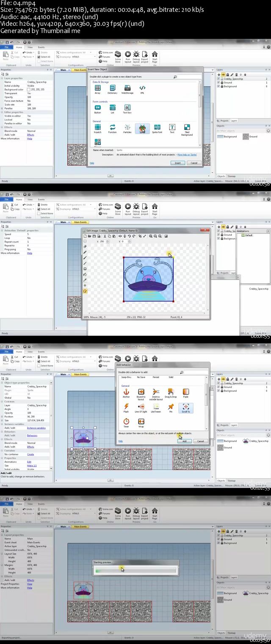271x644 pixels.
Task: Select the Pin behavior icon
Action: click(x=171, y=408)
